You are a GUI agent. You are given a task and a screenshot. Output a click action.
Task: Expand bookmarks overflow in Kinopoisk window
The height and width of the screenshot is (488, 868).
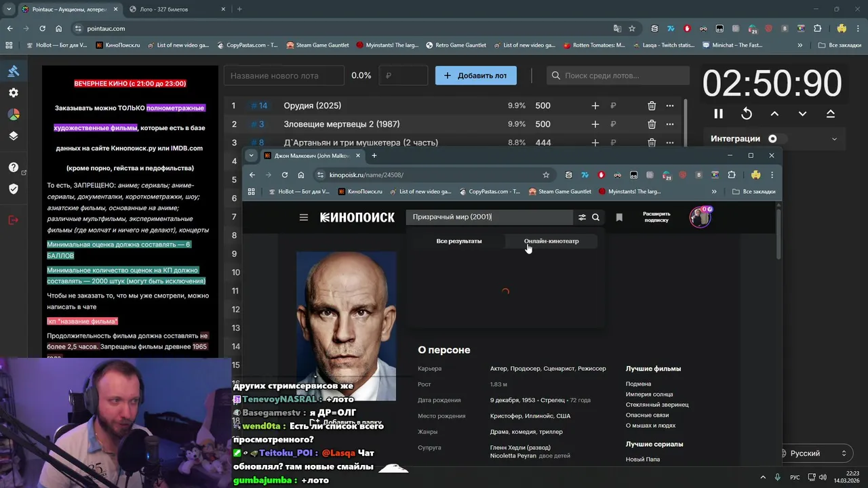click(714, 192)
